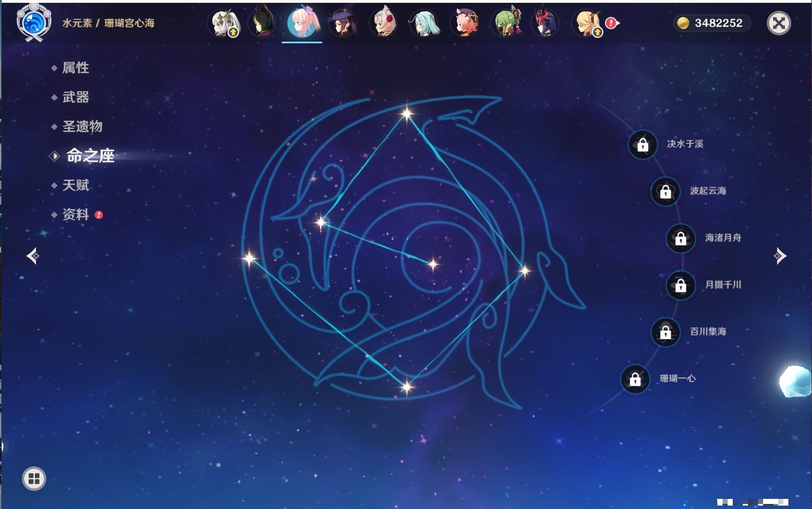This screenshot has height=509, width=812.
Task: Select the dark green-haired Tighnari avatar
Action: point(262,22)
